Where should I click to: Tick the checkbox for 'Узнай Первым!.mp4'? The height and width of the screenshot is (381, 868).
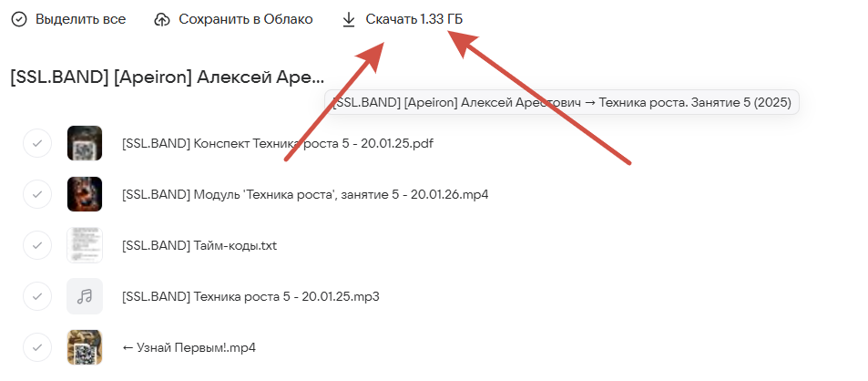[37, 347]
